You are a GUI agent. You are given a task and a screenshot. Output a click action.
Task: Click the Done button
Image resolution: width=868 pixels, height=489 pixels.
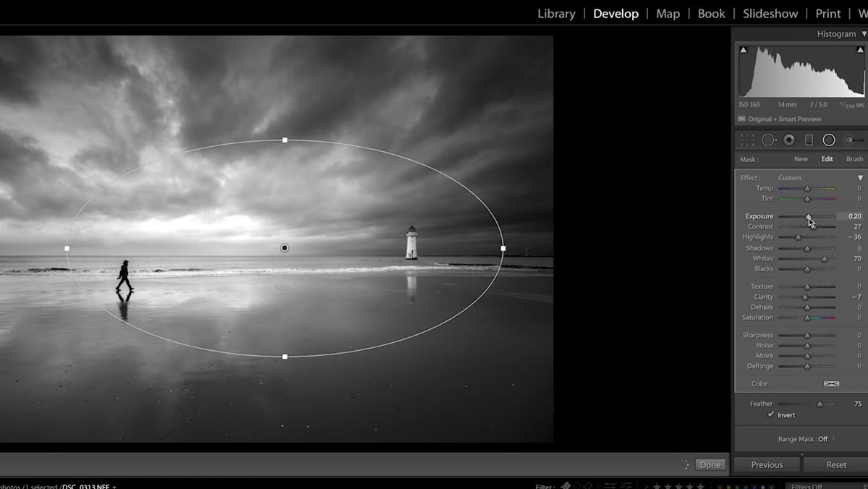[x=710, y=464]
